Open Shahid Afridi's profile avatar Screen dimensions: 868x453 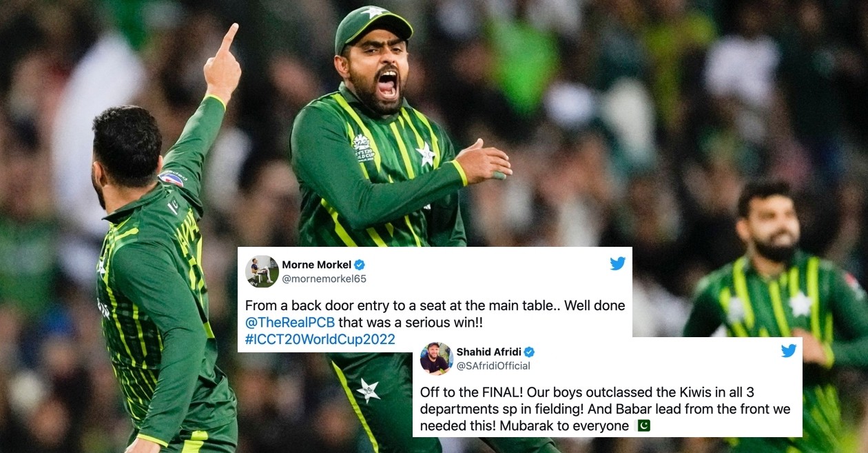click(436, 359)
